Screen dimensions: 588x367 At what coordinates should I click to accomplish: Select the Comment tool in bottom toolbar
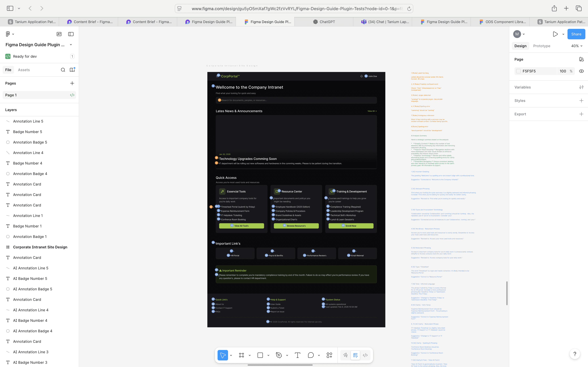click(x=311, y=355)
